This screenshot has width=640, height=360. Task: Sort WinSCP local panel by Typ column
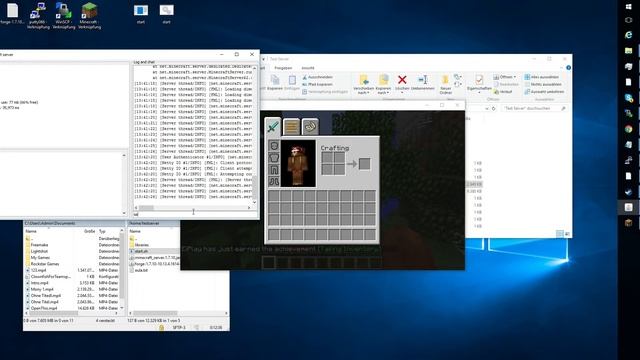tap(102, 231)
